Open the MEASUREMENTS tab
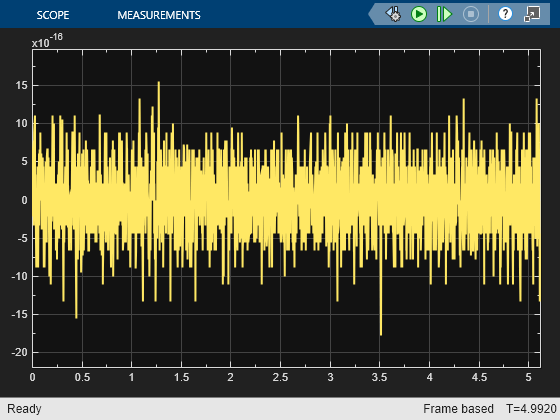Viewport: 560px width, 420px height. [x=159, y=15]
